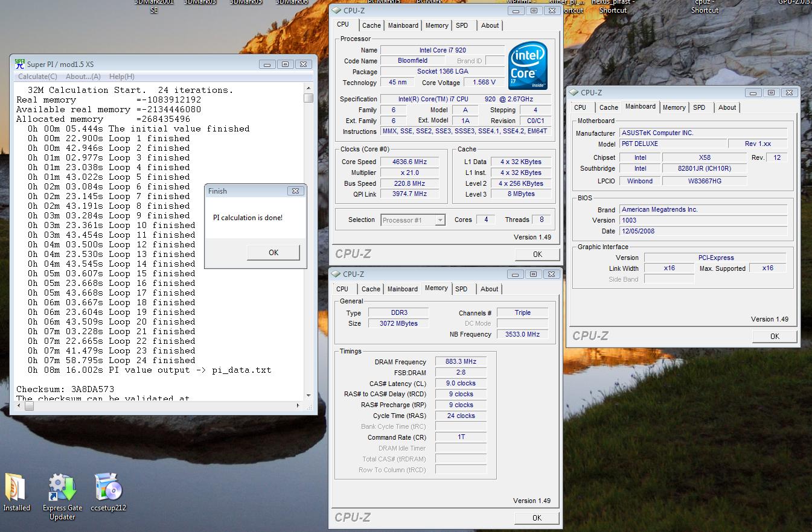Click Super PI vertical scrollbar down arrow
Image resolution: width=812 pixels, height=532 pixels.
tap(308, 396)
